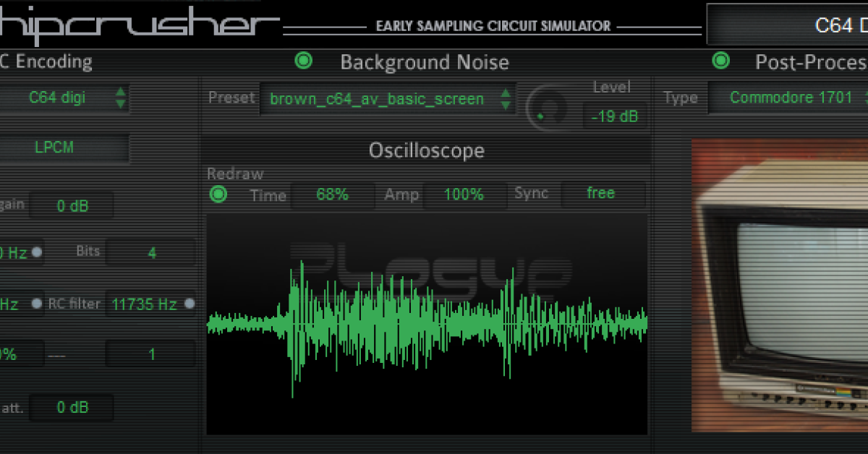Click the att. 0 dB field

coord(72,408)
